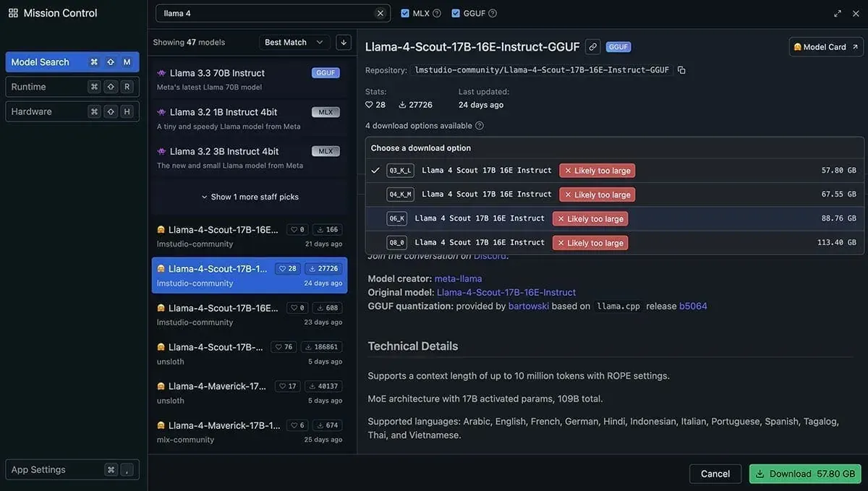Select the Q3_K_L 57.80 GB download option
The height and width of the screenshot is (491, 868).
point(615,171)
